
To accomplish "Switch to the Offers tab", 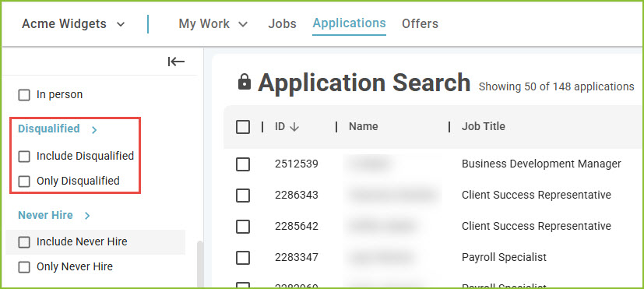I will point(420,24).
